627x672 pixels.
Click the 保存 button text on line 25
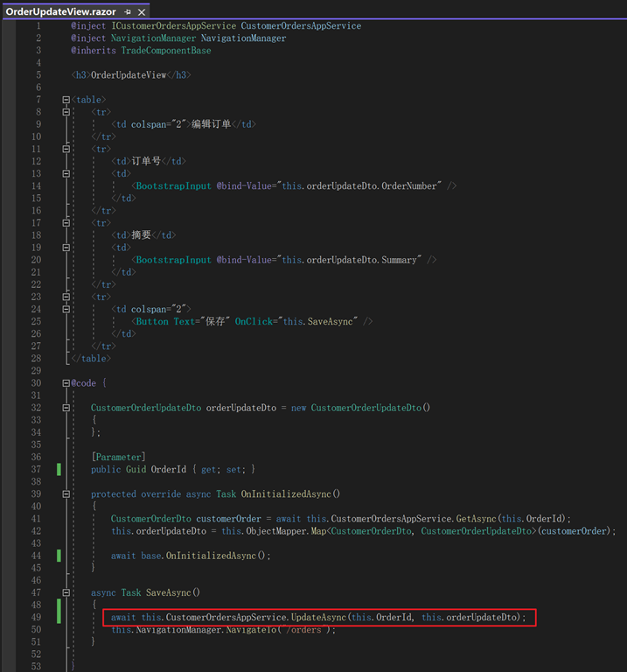tap(215, 321)
